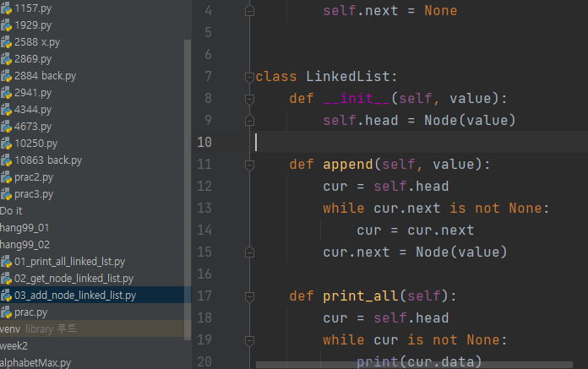
Task: Open 2941.py file
Action: click(x=33, y=93)
